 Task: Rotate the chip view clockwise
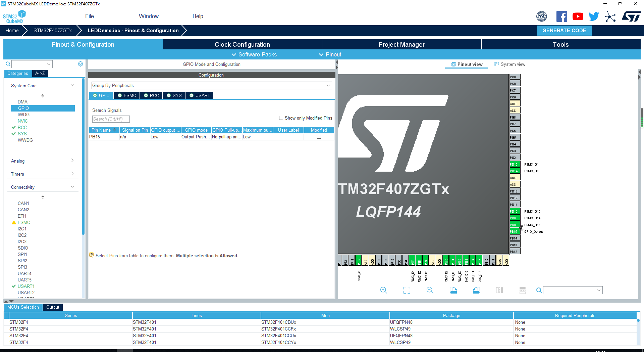coord(453,290)
